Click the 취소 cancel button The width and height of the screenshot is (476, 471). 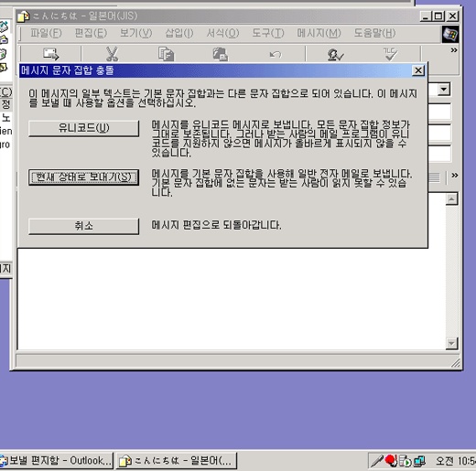point(83,226)
